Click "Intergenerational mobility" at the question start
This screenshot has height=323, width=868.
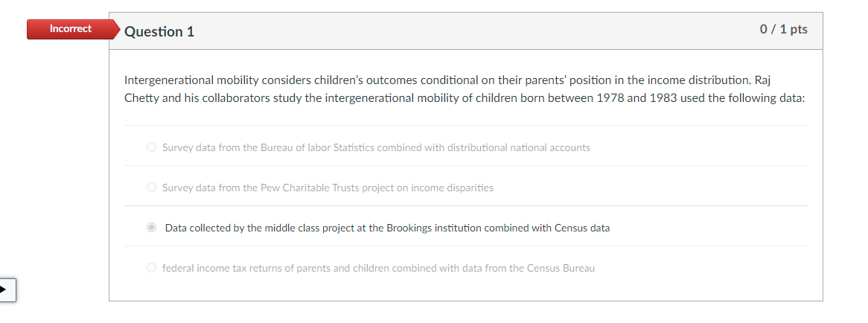188,80
